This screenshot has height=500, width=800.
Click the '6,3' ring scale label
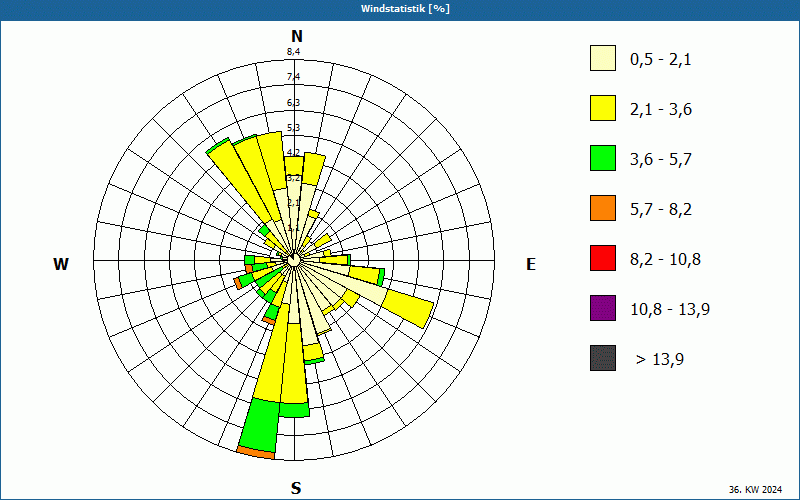293,103
